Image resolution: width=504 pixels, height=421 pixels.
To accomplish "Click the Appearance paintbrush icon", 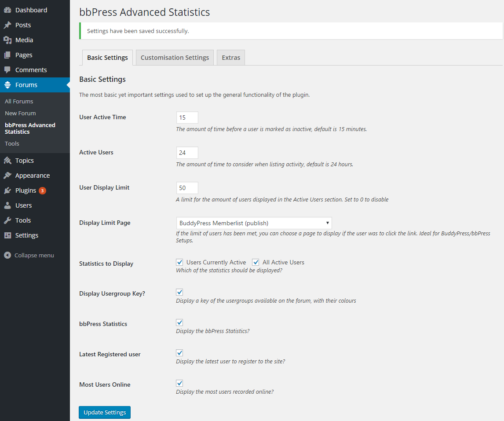I will pyautogui.click(x=7, y=176).
